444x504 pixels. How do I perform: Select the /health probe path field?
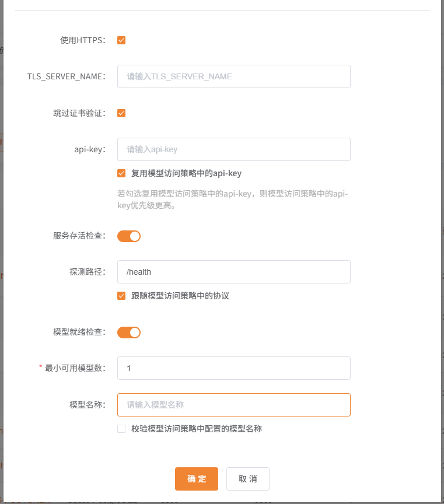pyautogui.click(x=233, y=272)
